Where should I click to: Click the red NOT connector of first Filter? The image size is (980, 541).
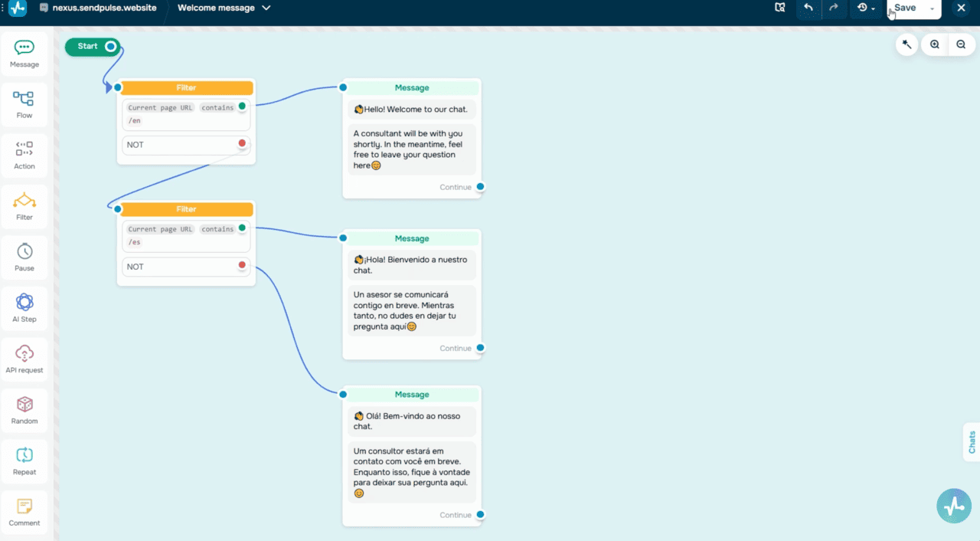[x=242, y=143]
